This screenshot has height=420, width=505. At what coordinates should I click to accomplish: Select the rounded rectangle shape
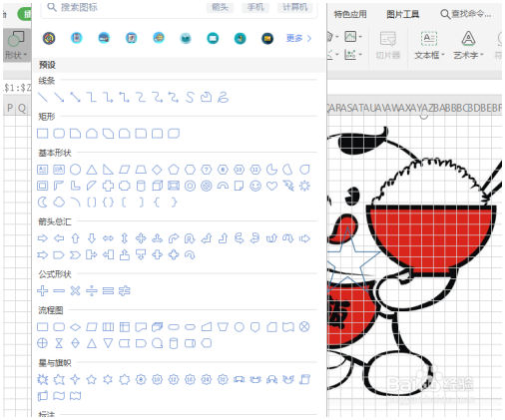(x=59, y=134)
